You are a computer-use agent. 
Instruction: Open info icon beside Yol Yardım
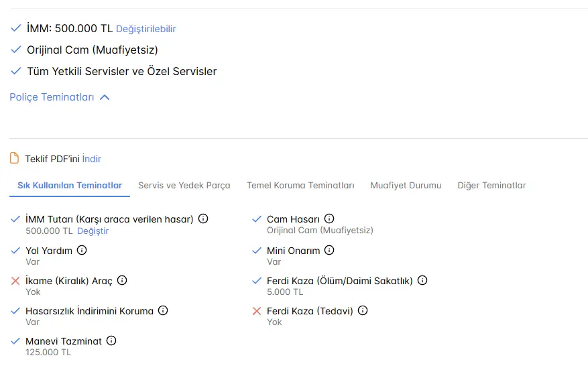(82, 250)
